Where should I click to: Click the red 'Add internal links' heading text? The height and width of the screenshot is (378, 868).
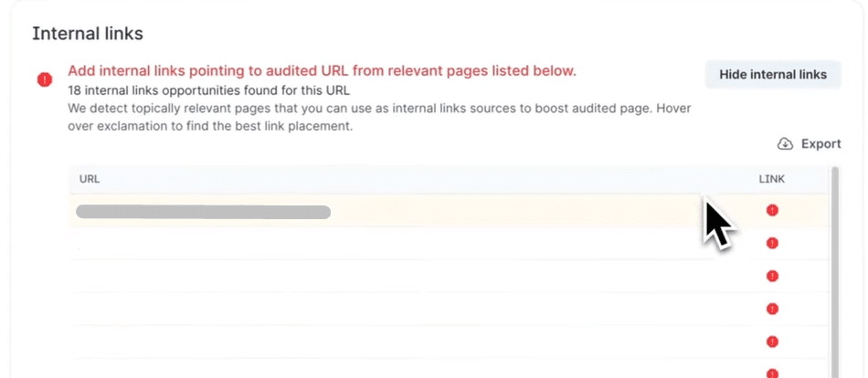(322, 70)
